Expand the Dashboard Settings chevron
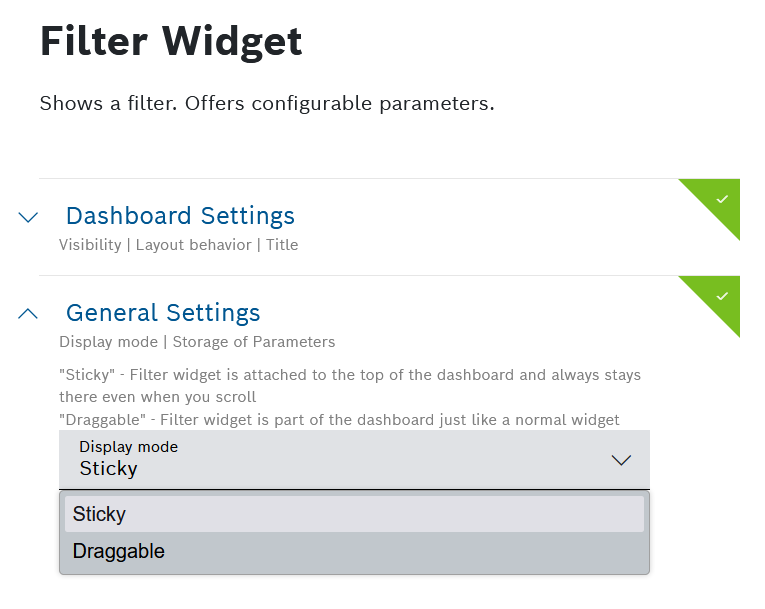The width and height of the screenshot is (765, 609). [x=28, y=217]
